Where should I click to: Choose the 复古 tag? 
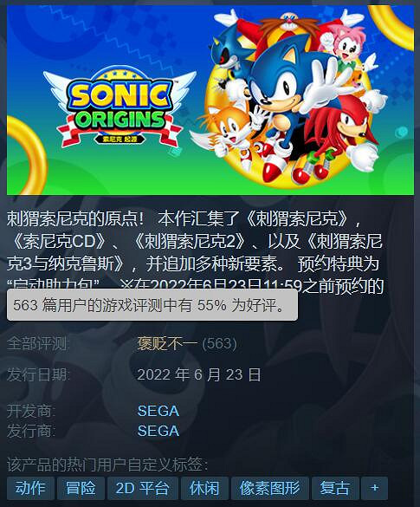[335, 488]
